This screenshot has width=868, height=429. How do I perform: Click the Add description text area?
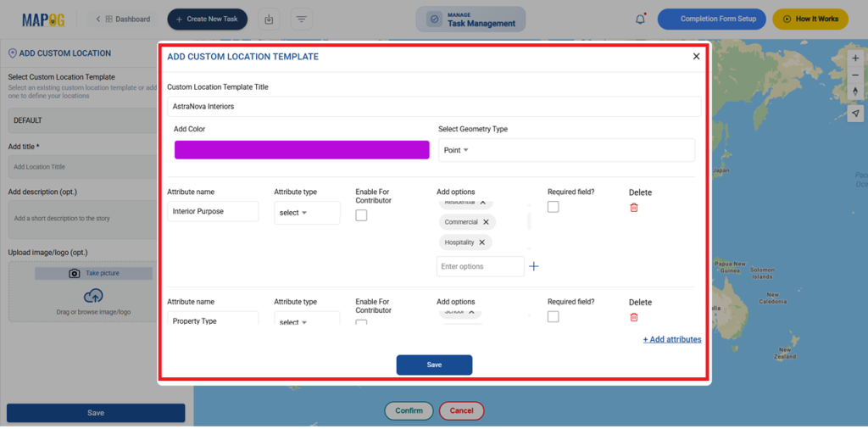point(83,220)
